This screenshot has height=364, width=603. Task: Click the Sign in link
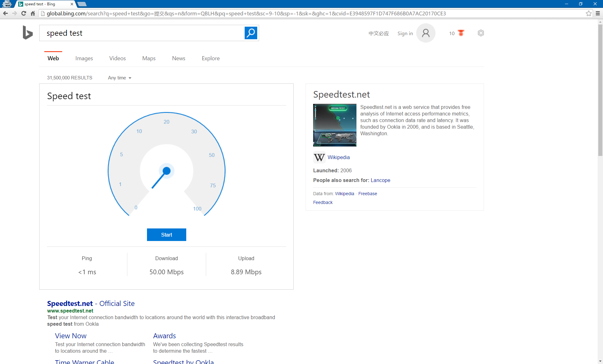tap(405, 34)
